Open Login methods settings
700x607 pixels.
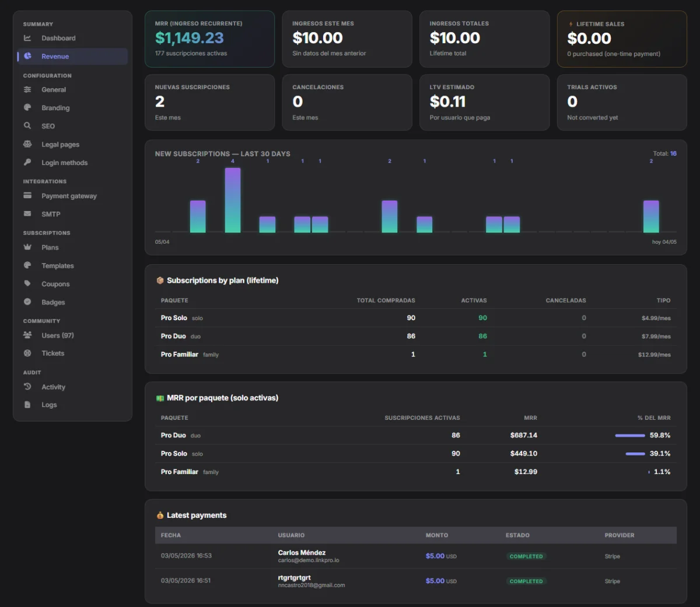[x=72, y=163]
